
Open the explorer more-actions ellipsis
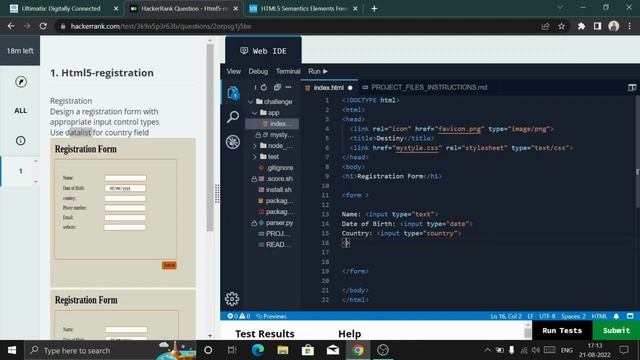point(289,87)
